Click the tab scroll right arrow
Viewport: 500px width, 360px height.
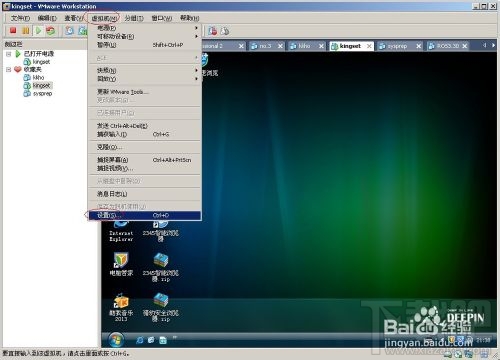coord(493,45)
